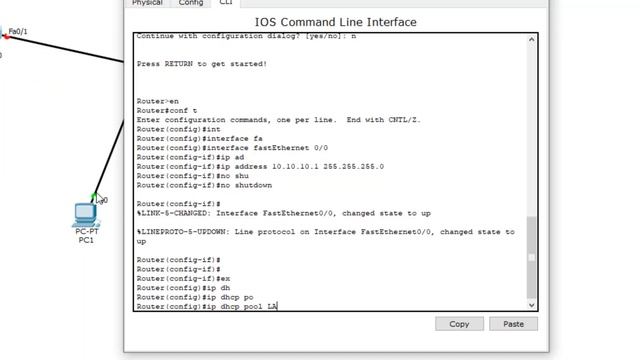This screenshot has height=360, width=640.
Task: Click the CLI scrollbar up arrow
Action: click(x=531, y=40)
